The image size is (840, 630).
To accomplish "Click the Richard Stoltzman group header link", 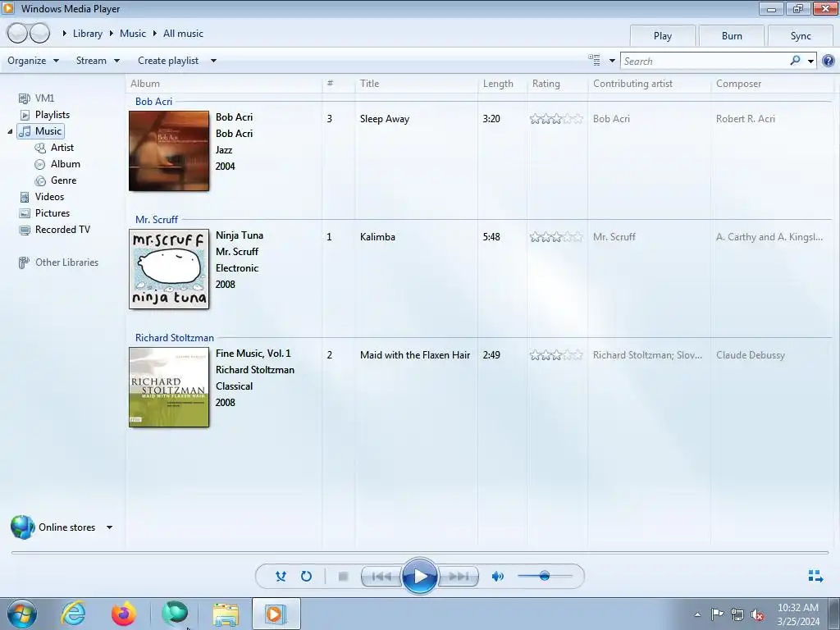I will pyautogui.click(x=174, y=338).
